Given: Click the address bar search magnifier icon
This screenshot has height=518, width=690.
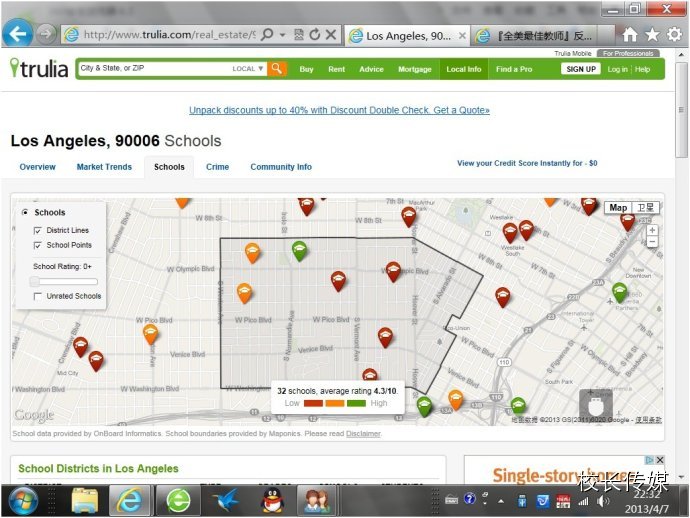Looking at the screenshot, I should point(267,34).
